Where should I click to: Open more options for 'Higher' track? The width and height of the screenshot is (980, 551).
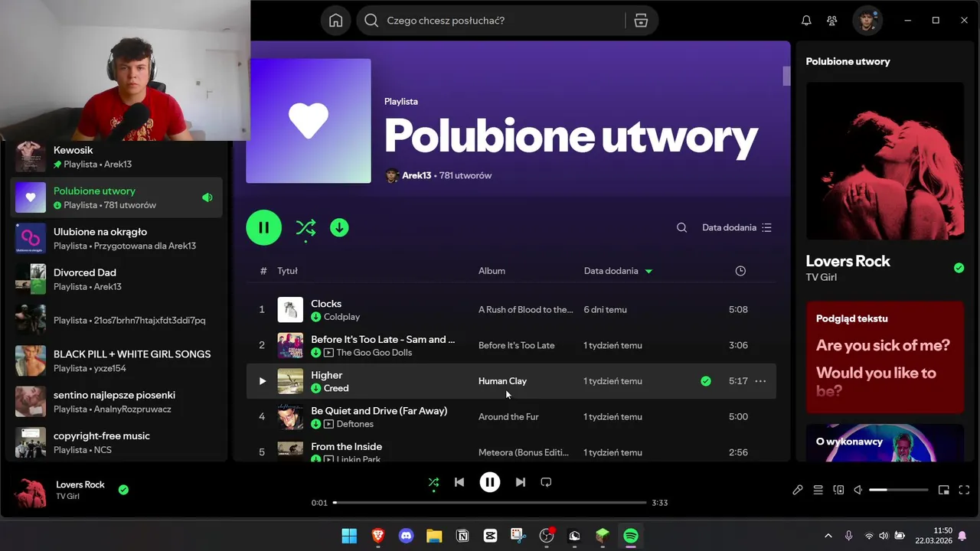pyautogui.click(x=760, y=381)
